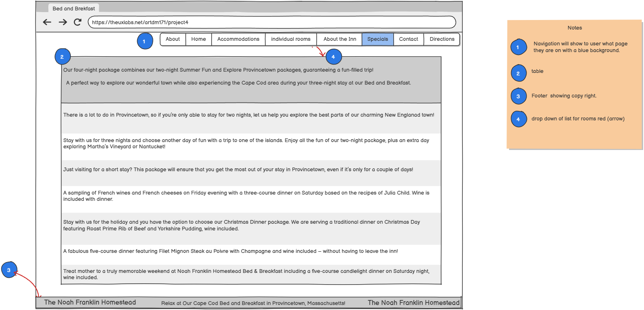Open the Directions navigation button
The height and width of the screenshot is (310, 644).
point(442,39)
